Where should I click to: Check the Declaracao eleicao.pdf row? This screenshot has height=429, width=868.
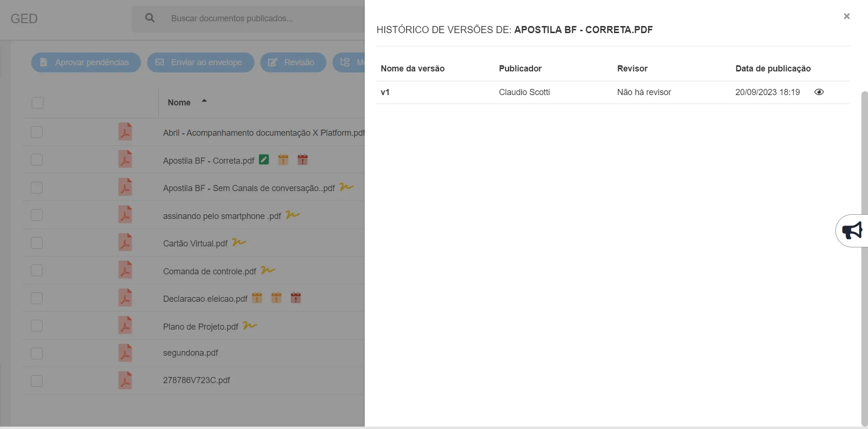pyautogui.click(x=36, y=298)
